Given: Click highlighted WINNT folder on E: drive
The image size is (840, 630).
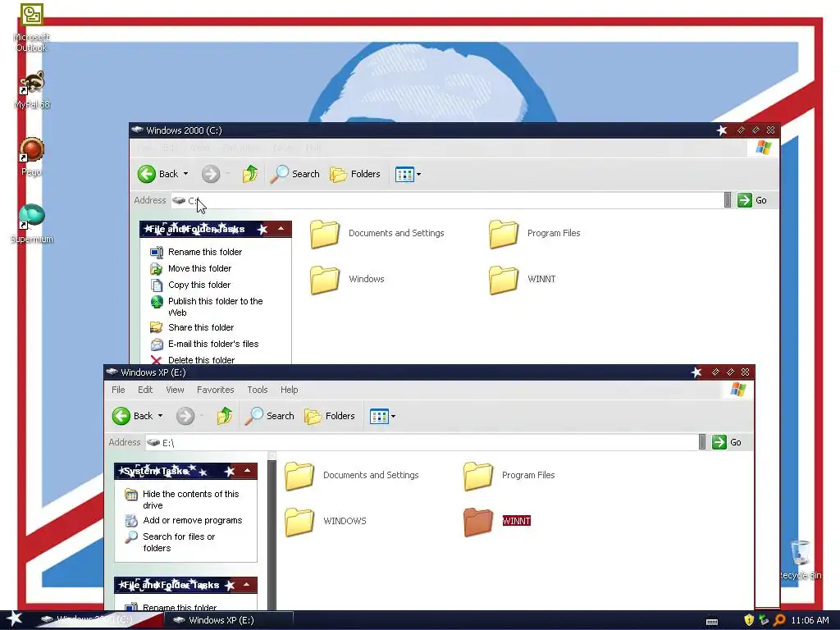Looking at the screenshot, I should 497,522.
